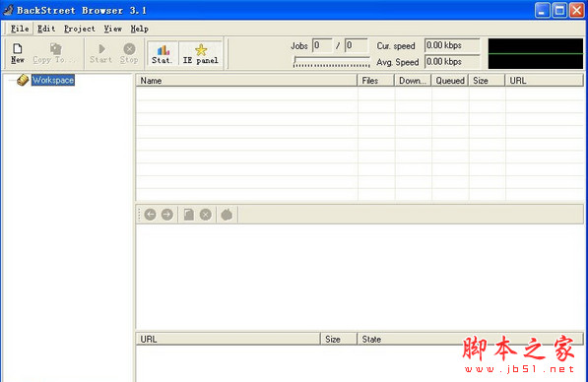Click the BackStreet Browser title bar icon
The height and width of the screenshot is (382, 588).
(x=8, y=10)
